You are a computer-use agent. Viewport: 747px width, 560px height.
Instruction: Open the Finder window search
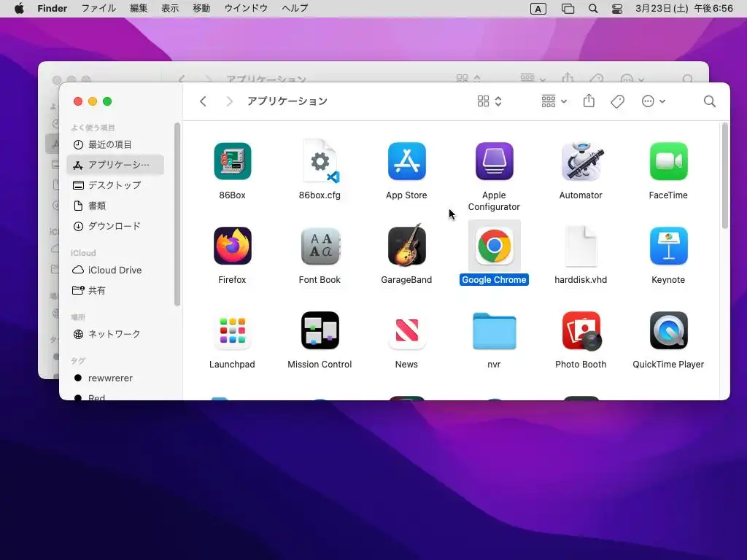[x=709, y=101]
